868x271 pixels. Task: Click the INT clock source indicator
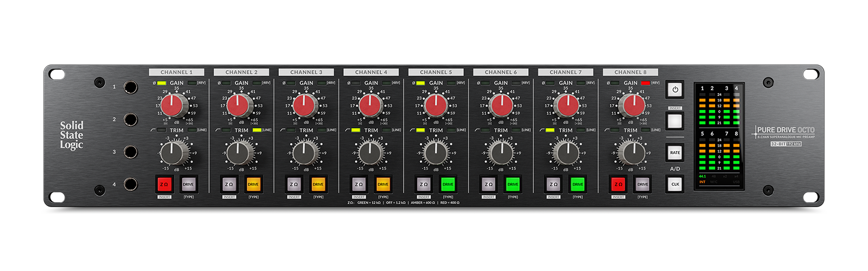coord(703,182)
